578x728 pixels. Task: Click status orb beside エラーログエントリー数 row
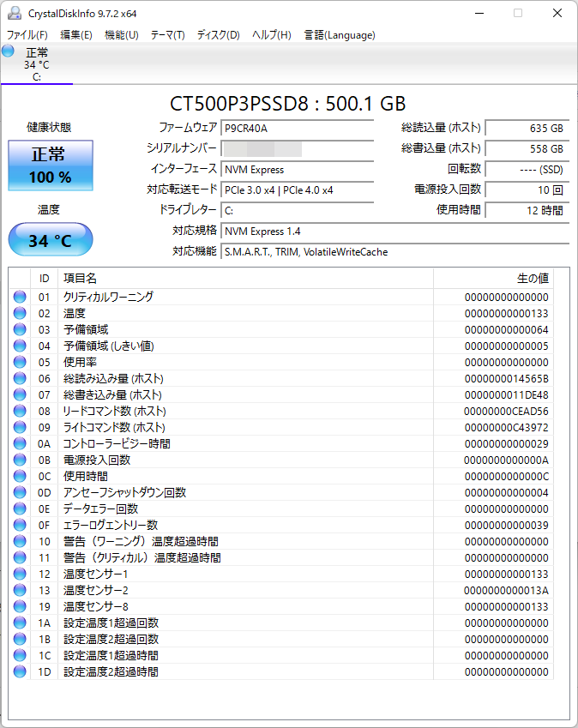[20, 525]
